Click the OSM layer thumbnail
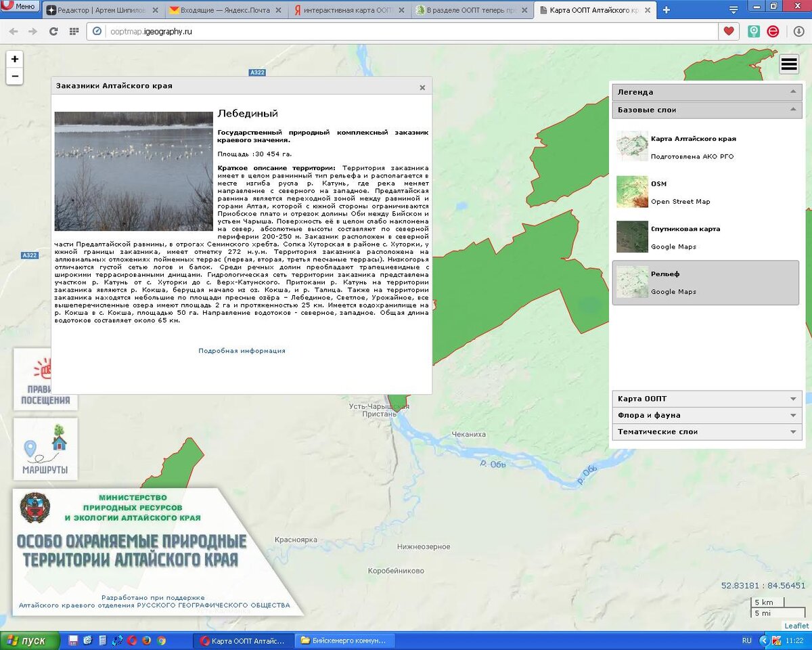The image size is (812, 650). [632, 192]
